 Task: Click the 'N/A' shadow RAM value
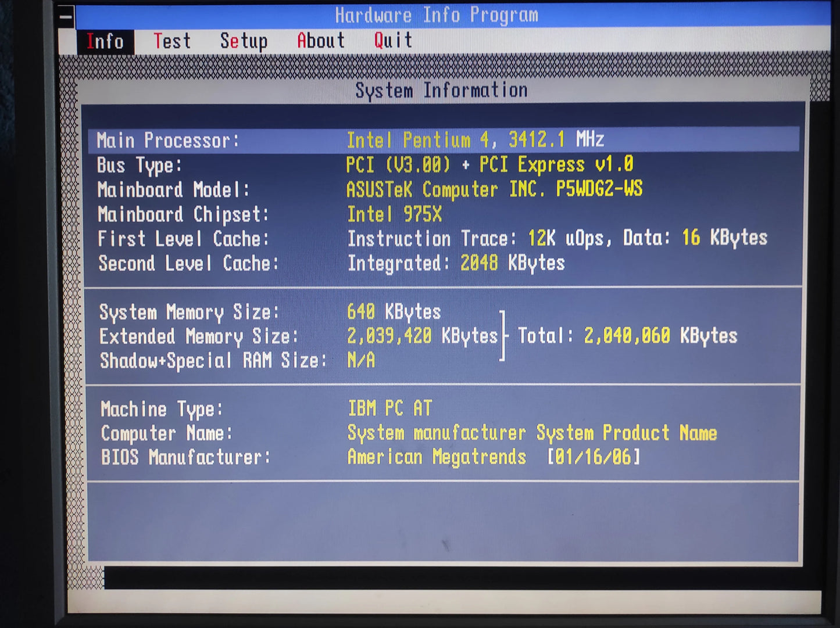(361, 361)
